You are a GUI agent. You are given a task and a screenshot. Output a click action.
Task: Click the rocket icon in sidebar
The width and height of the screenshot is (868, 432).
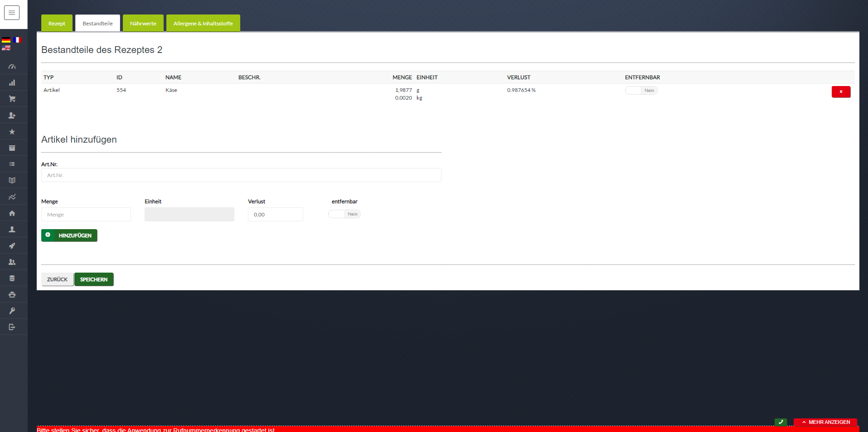point(12,246)
